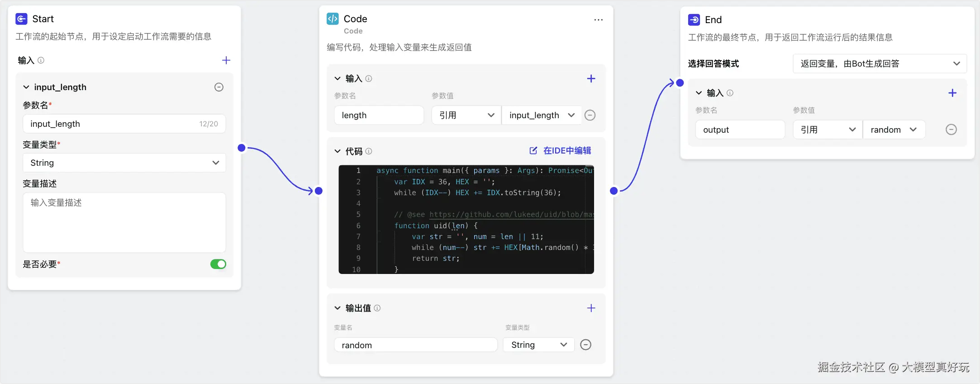Add input parameter in Code node

point(591,79)
